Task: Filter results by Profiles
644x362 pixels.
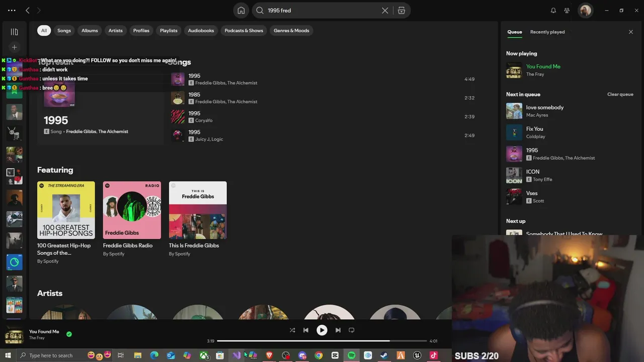Action: tap(141, 31)
